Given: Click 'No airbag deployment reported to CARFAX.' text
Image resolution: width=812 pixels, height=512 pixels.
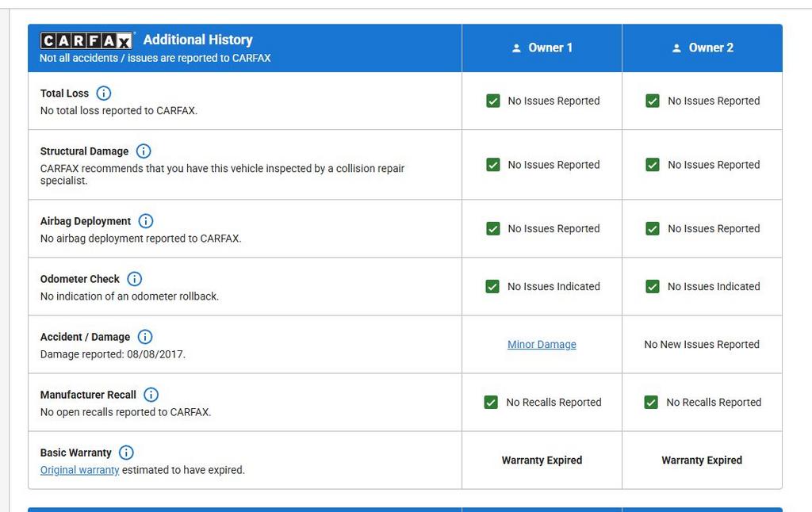Looking at the screenshot, I should (141, 239).
